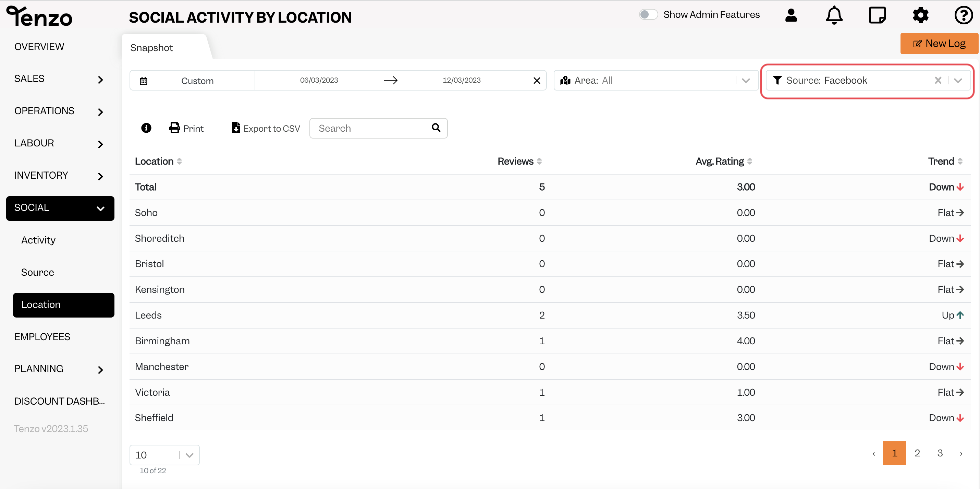Click the calendar icon in date picker

point(144,81)
